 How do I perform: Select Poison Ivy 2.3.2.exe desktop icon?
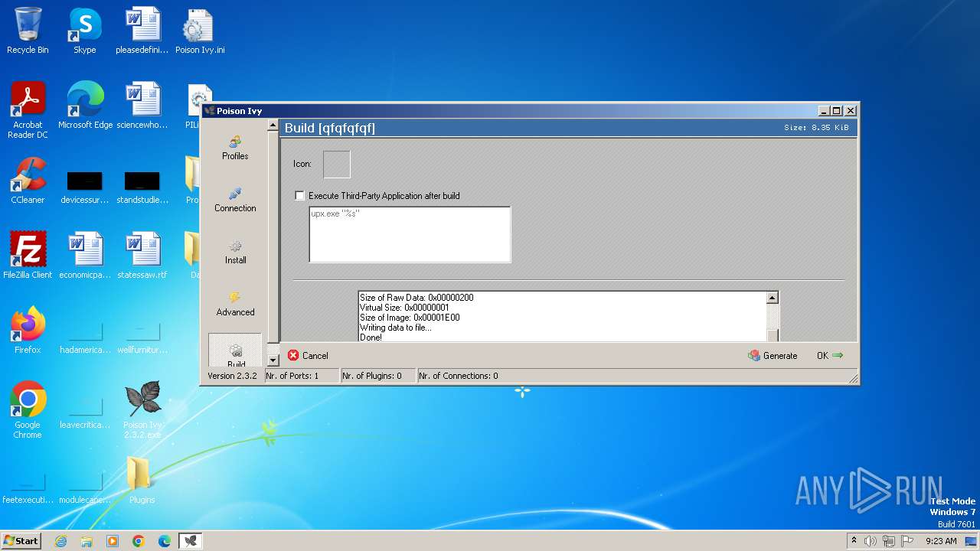pos(142,410)
